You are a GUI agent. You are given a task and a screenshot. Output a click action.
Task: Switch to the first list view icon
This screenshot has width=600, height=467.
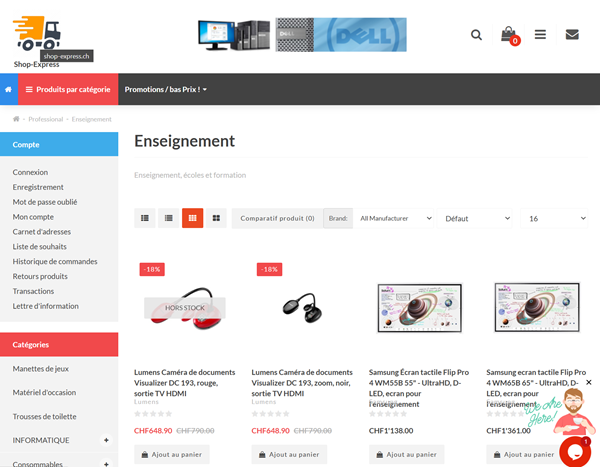[x=145, y=218]
